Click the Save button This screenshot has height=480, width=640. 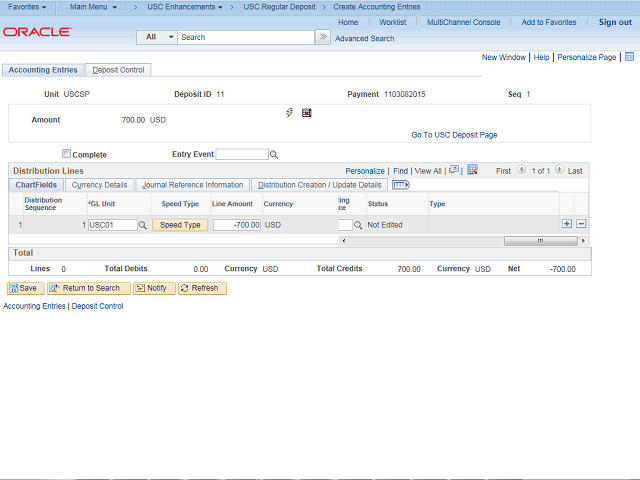pos(25,288)
